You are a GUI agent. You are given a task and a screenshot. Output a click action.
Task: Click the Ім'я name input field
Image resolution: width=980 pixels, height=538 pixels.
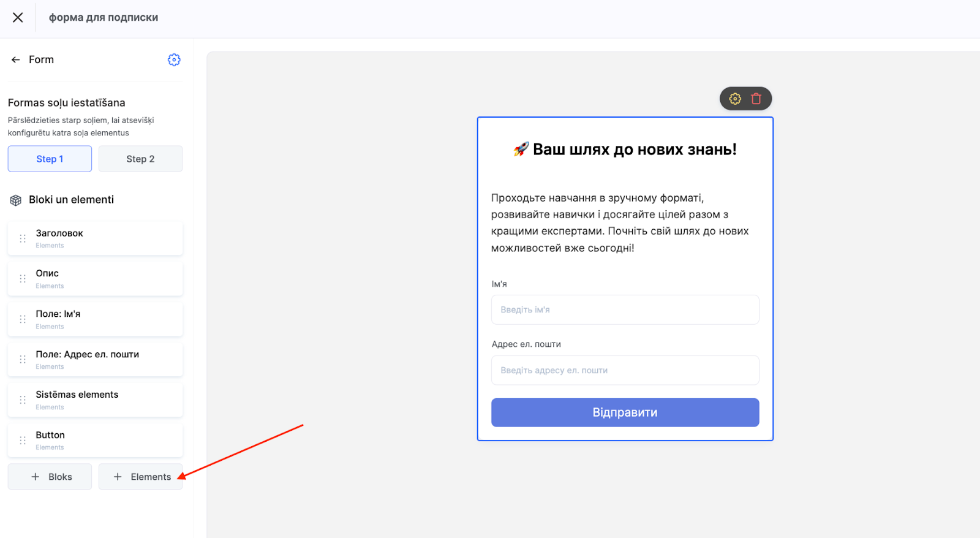(x=625, y=310)
